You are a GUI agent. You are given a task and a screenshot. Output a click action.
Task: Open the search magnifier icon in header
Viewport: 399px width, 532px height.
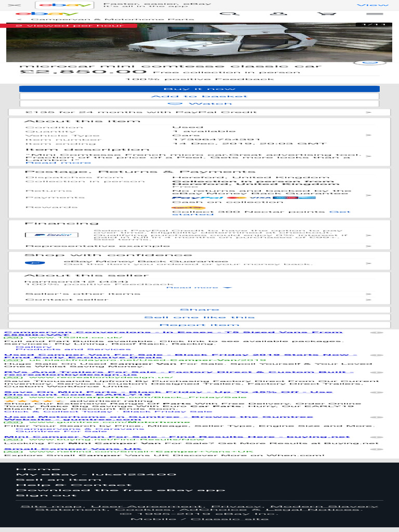pos(229,14)
